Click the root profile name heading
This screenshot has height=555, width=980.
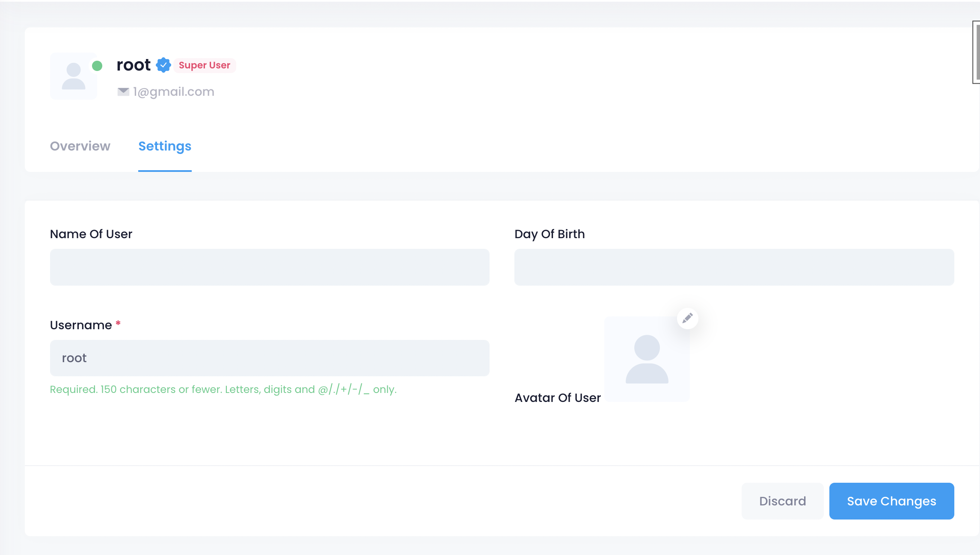click(x=134, y=65)
